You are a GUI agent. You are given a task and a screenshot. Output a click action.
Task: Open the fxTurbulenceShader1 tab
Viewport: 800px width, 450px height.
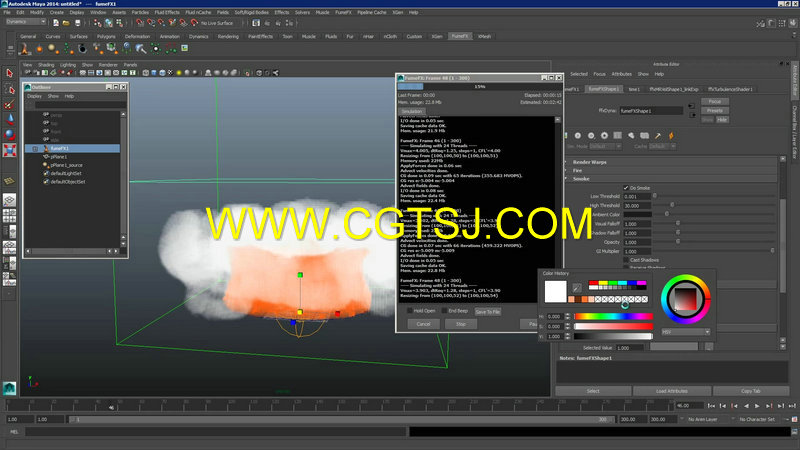(x=730, y=89)
